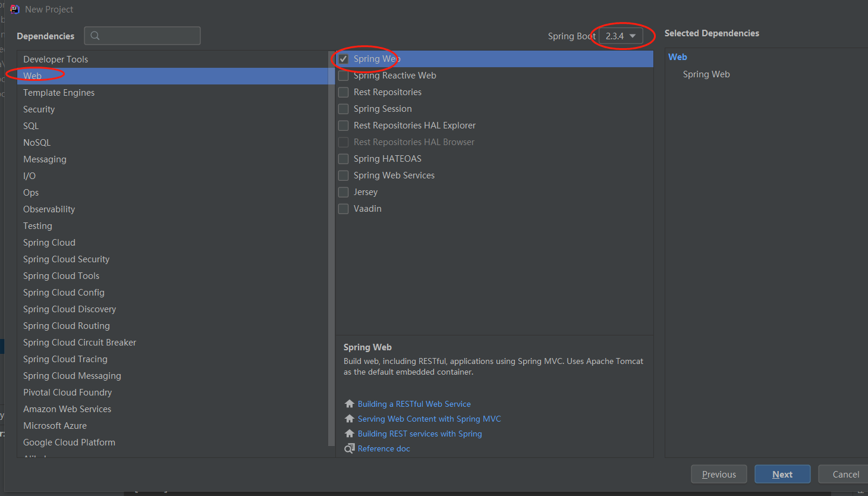The width and height of the screenshot is (868, 496).
Task: Click the disabled Rest Repositories HAL Browser entry
Action: click(495, 142)
